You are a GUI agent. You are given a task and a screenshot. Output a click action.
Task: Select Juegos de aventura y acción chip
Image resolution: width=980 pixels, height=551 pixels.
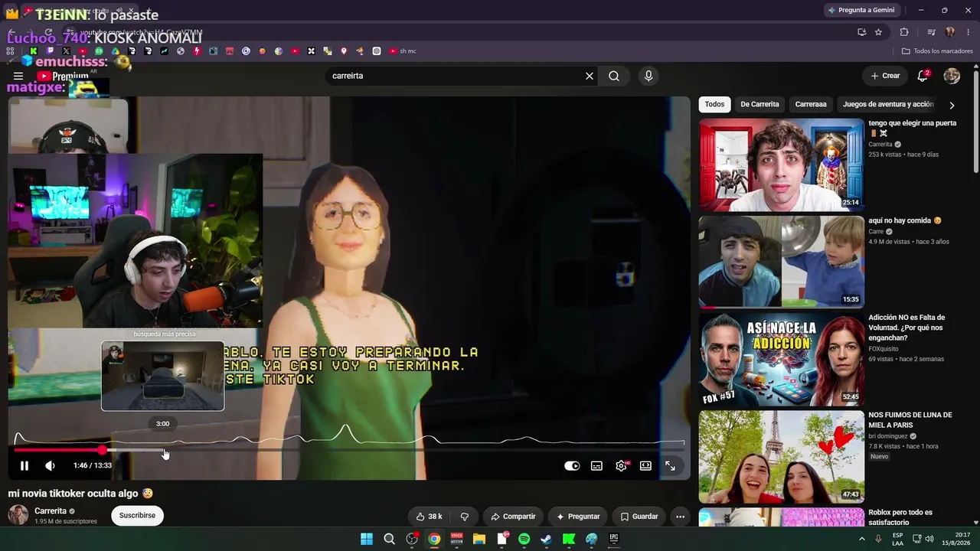click(x=888, y=104)
